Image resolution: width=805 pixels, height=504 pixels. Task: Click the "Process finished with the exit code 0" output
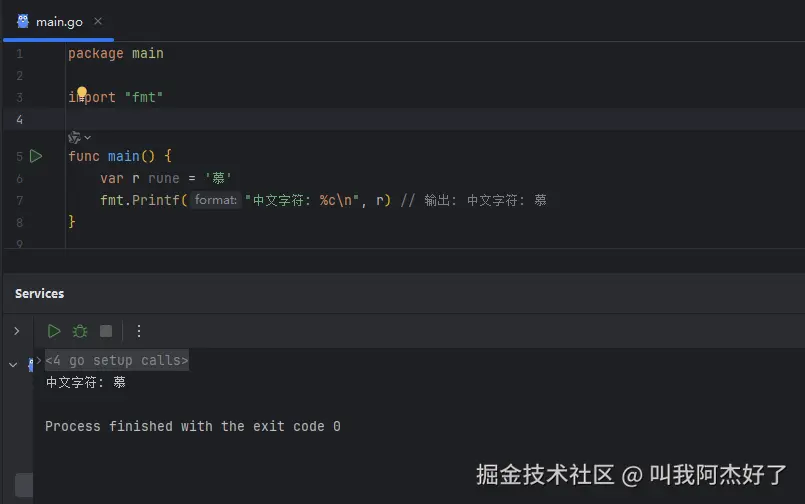(192, 426)
